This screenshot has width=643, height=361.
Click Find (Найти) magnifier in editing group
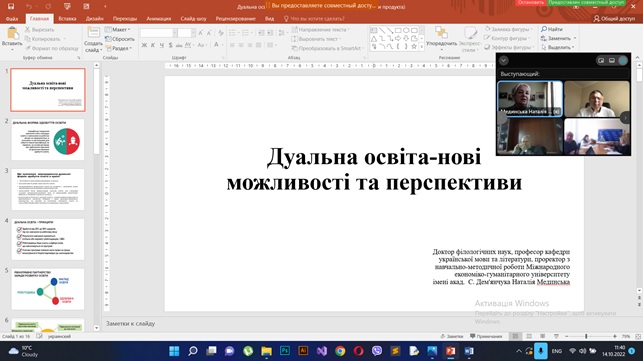point(551,29)
